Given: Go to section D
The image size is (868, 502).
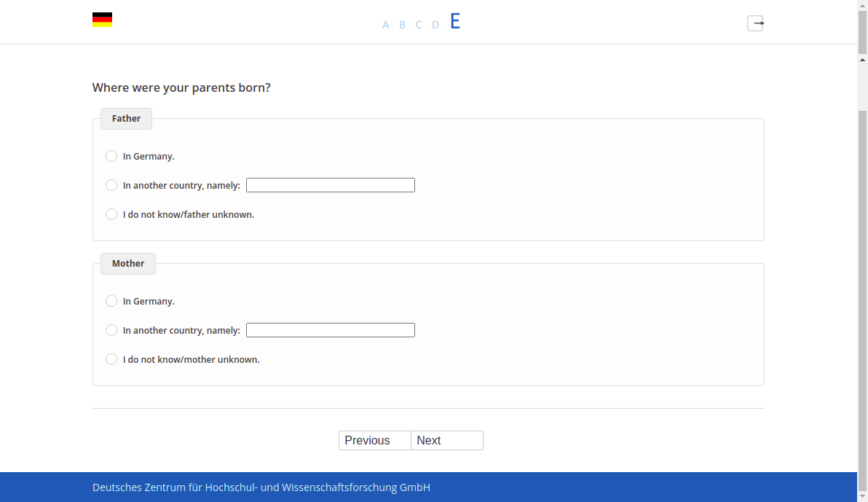Looking at the screenshot, I should (435, 25).
